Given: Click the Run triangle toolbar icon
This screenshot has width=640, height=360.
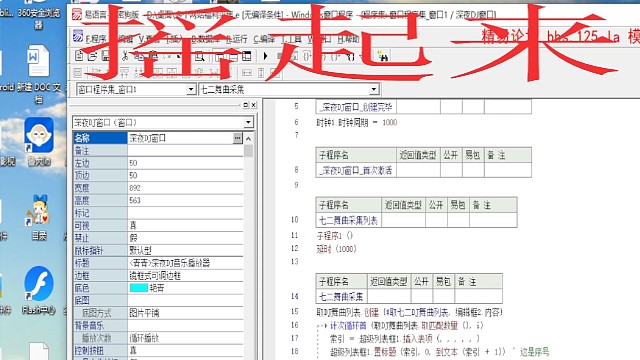Looking at the screenshot, I should 265,56.
